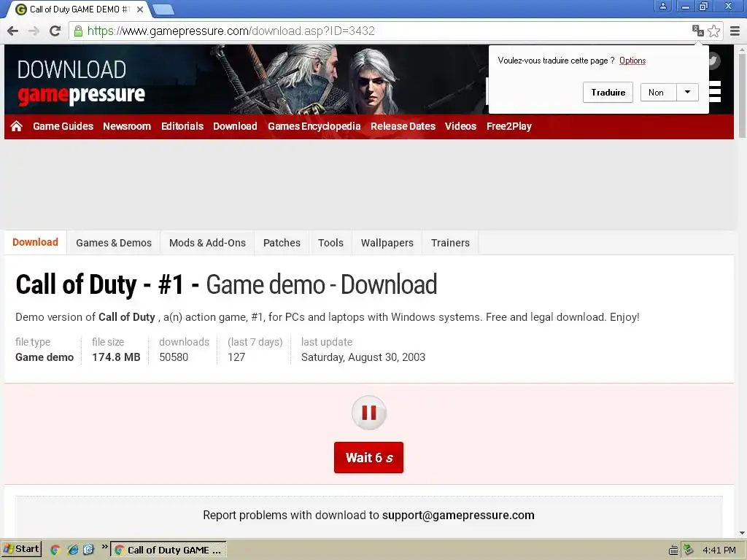Viewport: 747px width, 560px height.
Task: Decline translation with the Non button
Action: point(659,93)
